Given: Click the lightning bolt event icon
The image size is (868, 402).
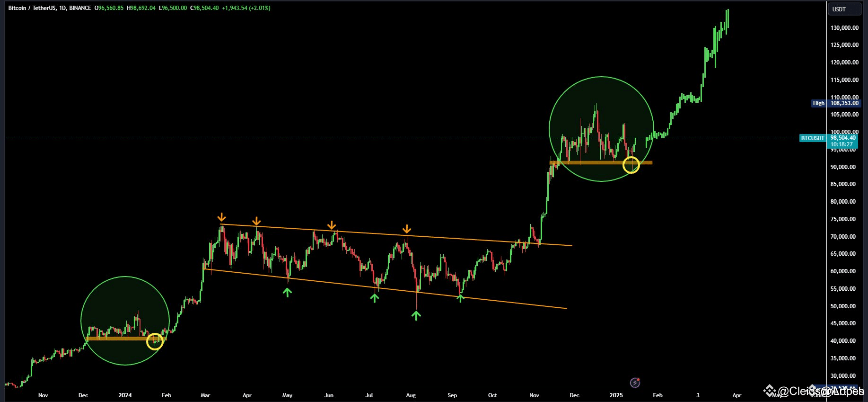Looking at the screenshot, I should click(x=635, y=383).
